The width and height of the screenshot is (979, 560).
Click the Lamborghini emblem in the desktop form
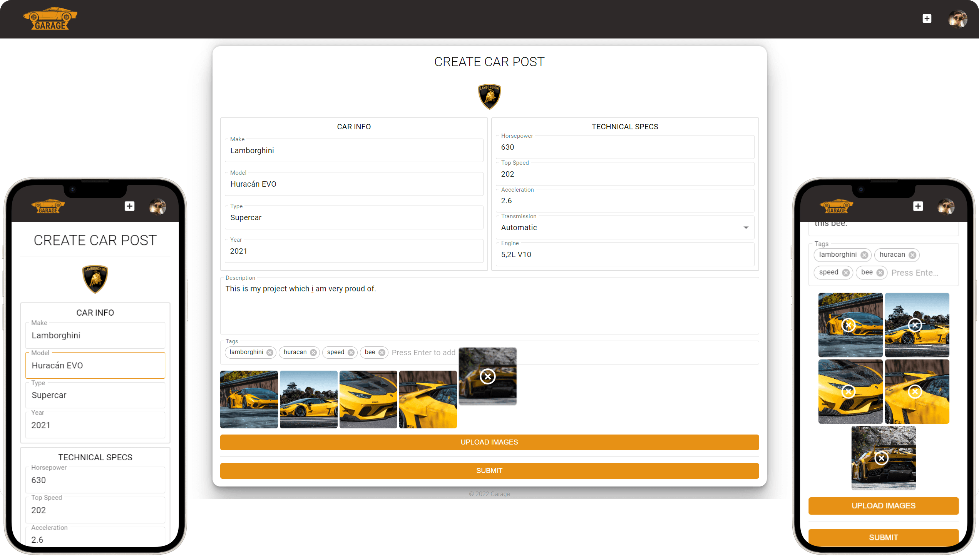[489, 97]
